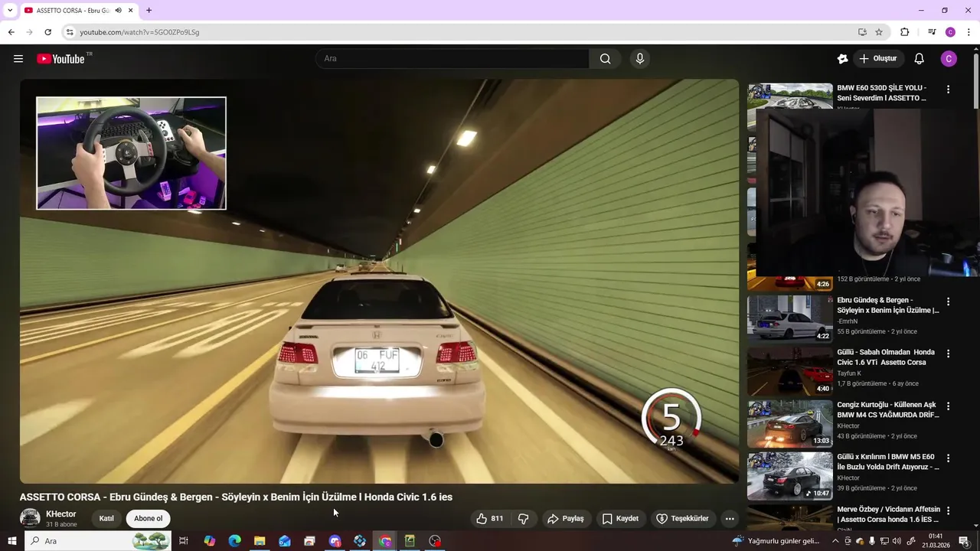Open options for Güllü x Kırılırım BMW M5 video
Image resolution: width=980 pixels, height=551 pixels.
pyautogui.click(x=948, y=458)
